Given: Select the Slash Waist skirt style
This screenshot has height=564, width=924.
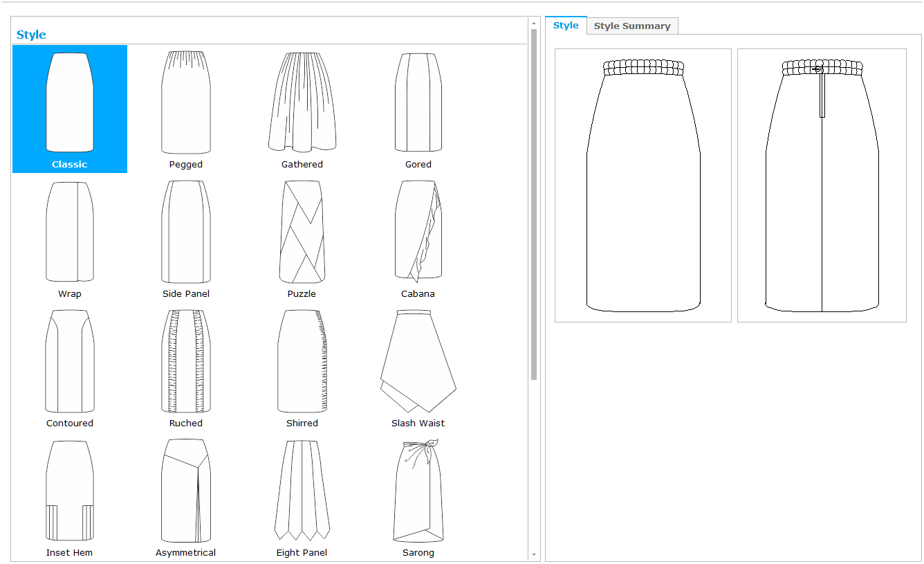Looking at the screenshot, I should pos(418,367).
